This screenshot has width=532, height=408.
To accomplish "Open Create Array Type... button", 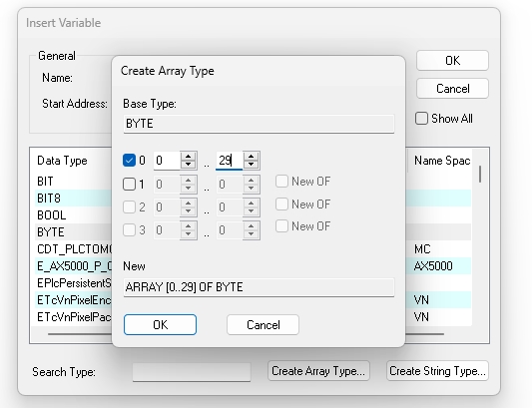I will point(318,371).
